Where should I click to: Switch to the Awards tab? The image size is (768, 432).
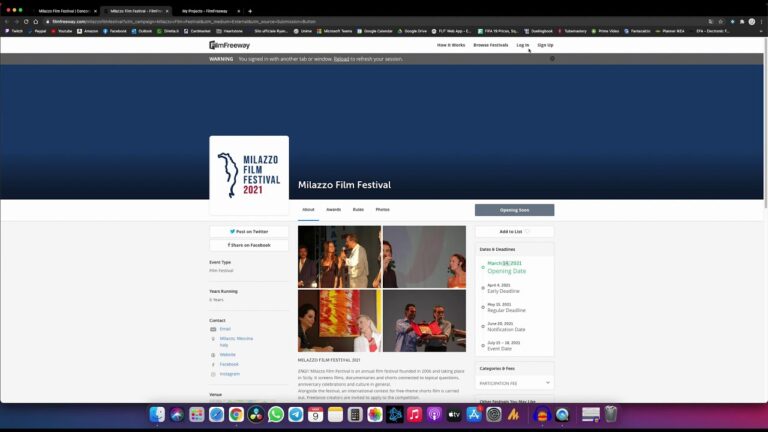tap(333, 210)
